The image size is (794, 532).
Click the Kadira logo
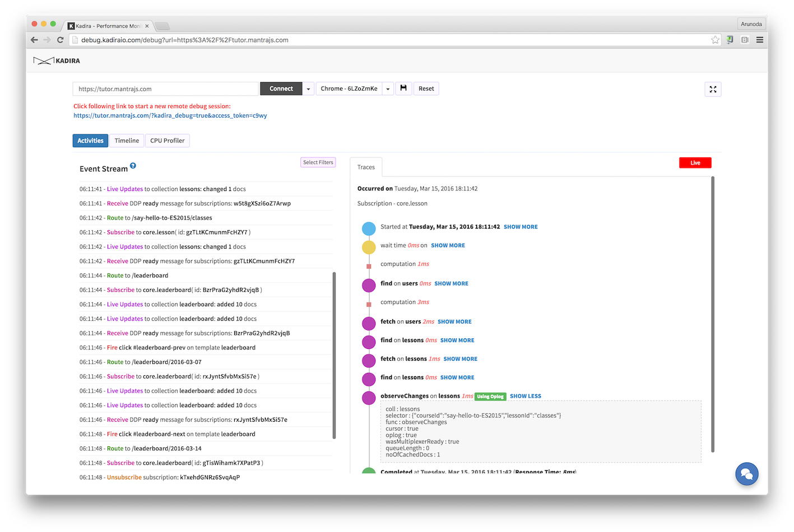click(56, 60)
